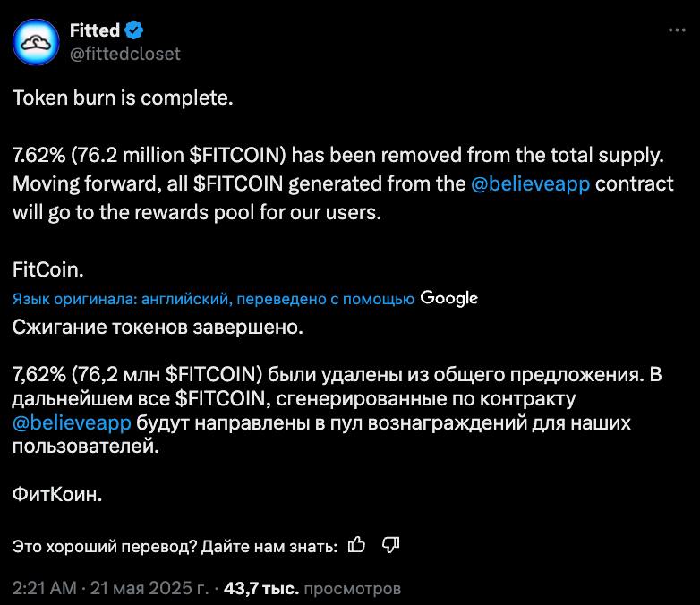The height and width of the screenshot is (605, 700).
Task: Click the "Сжигание токенов завершено." translated line
Action: point(158,328)
